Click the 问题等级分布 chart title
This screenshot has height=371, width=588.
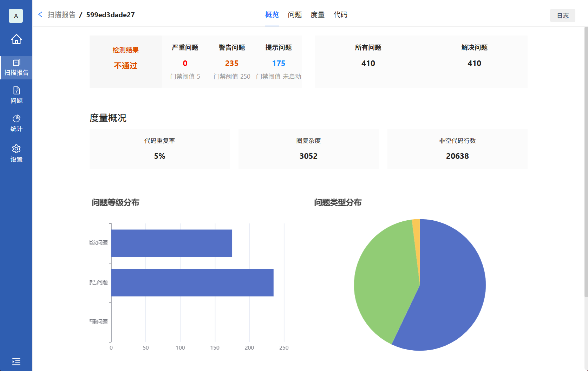click(115, 203)
